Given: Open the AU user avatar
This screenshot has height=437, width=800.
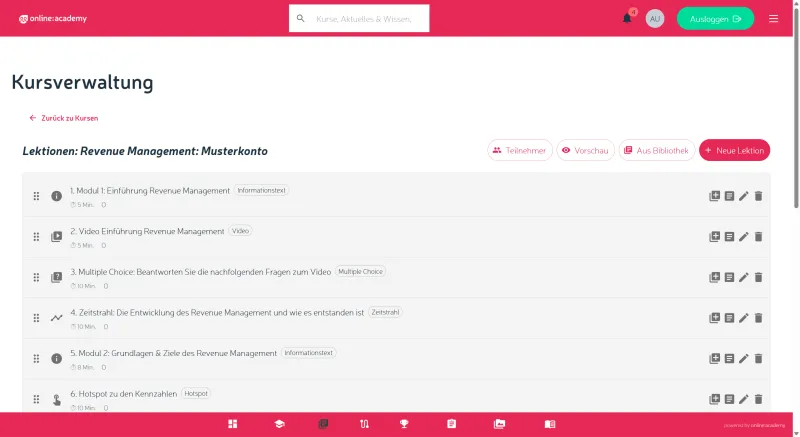Looking at the screenshot, I should (655, 19).
